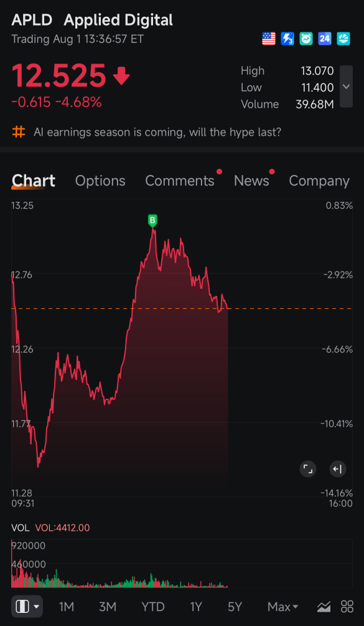This screenshot has width=364, height=626.
Task: Open AI earnings season hype topic
Action: pyautogui.click(x=157, y=132)
